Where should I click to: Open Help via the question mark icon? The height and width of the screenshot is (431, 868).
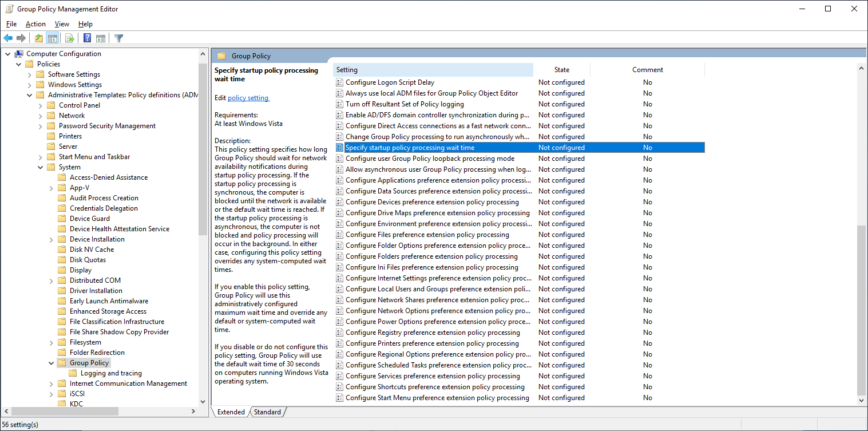click(x=87, y=38)
